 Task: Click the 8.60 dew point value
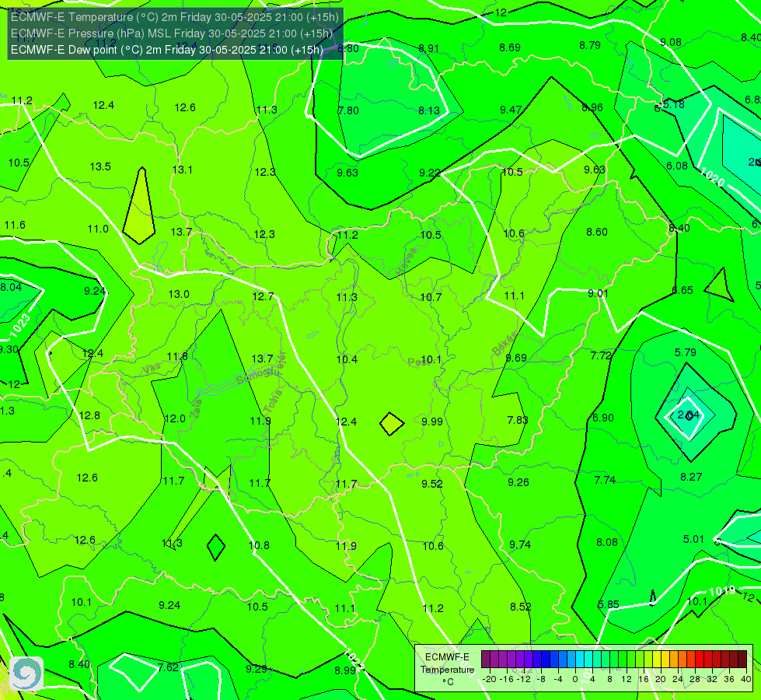pyautogui.click(x=597, y=232)
